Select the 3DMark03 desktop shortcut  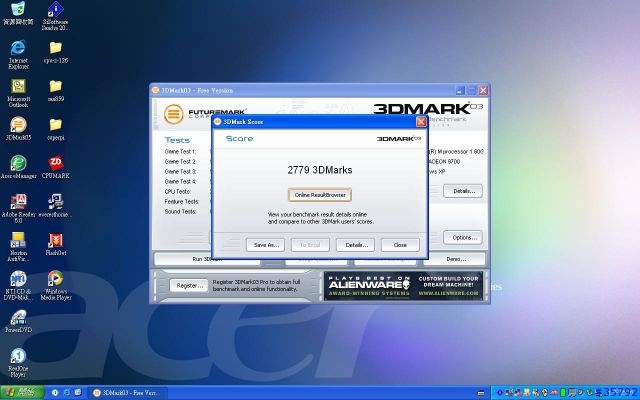(x=18, y=129)
